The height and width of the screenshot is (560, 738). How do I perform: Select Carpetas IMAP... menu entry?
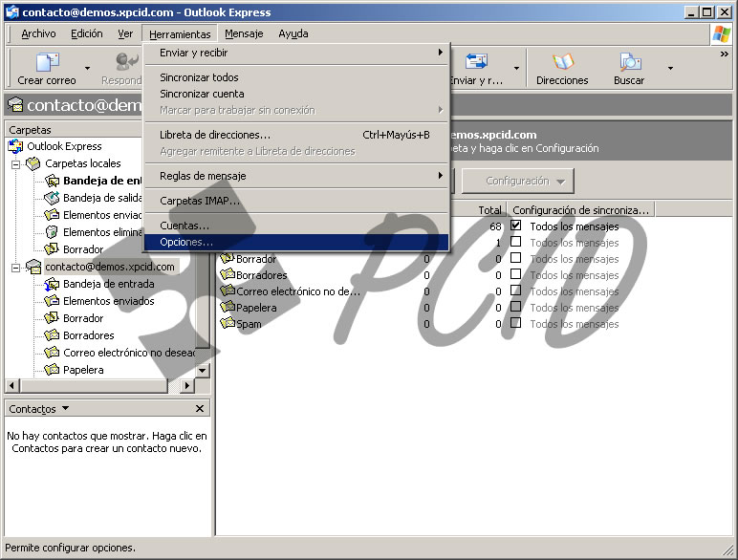coord(296,201)
